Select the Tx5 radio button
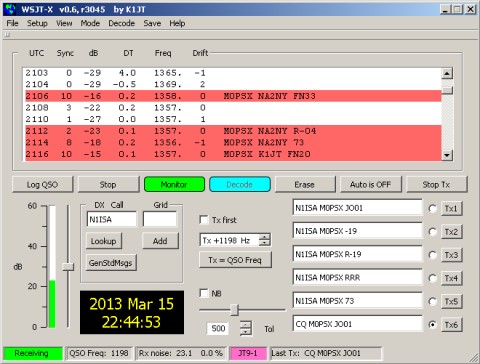 click(x=432, y=301)
